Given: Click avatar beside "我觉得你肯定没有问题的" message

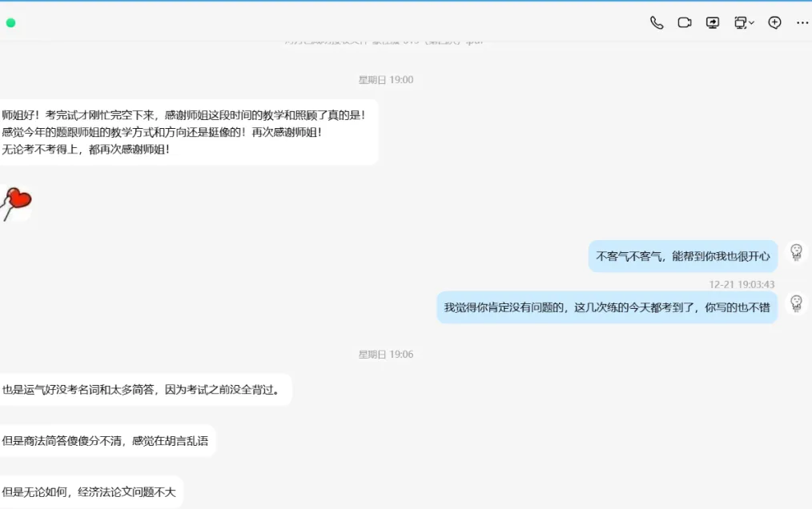Looking at the screenshot, I should [796, 303].
